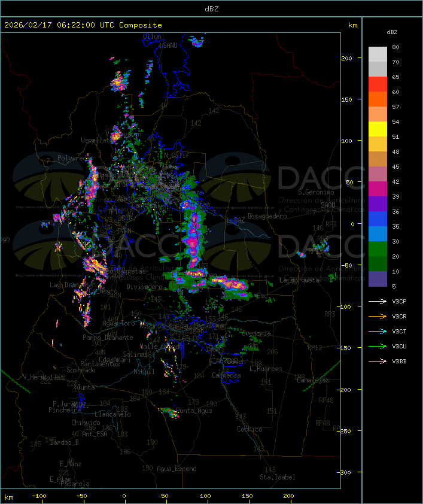Click the dBZ heading above the color scale
Viewport: 423px width, 504px height.
pos(392,32)
